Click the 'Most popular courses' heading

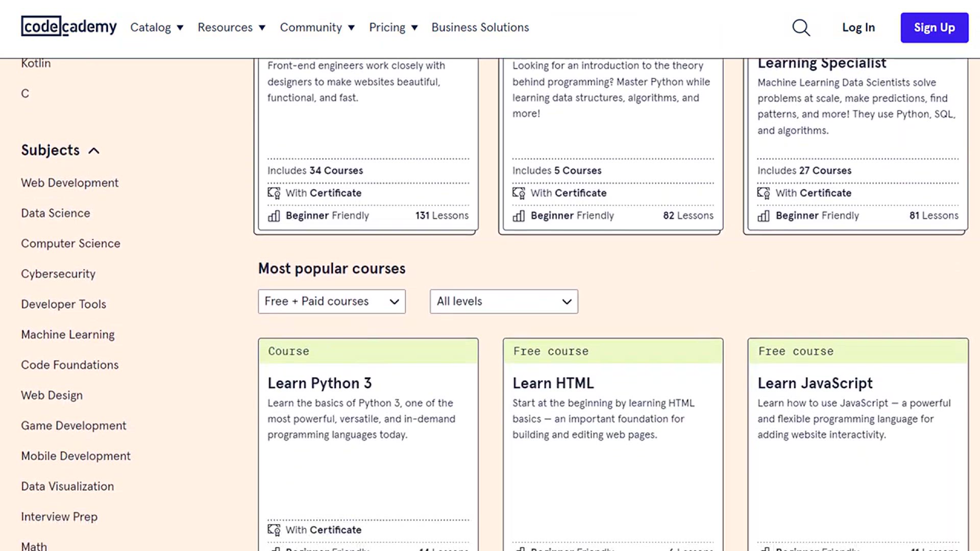(332, 269)
